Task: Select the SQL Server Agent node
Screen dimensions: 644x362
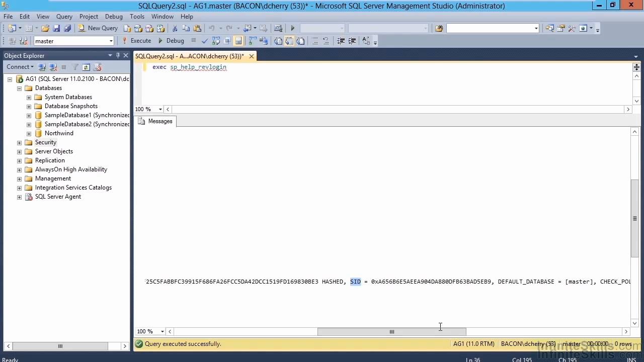Action: pyautogui.click(x=58, y=197)
